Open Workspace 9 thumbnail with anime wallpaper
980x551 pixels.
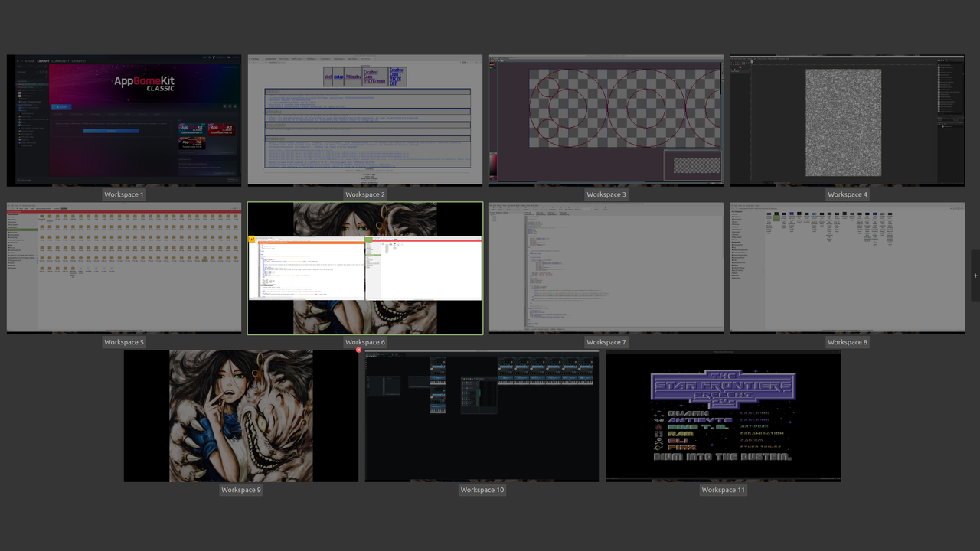pyautogui.click(x=241, y=416)
